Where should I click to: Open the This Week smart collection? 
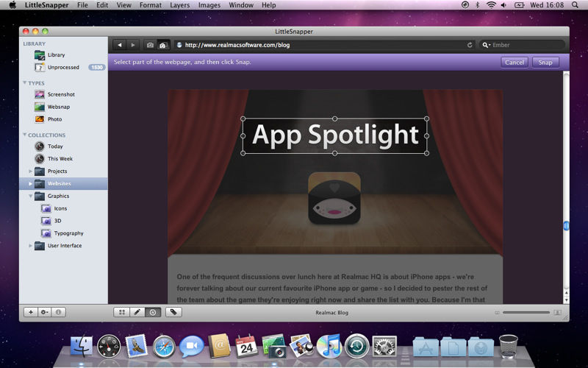[60, 158]
